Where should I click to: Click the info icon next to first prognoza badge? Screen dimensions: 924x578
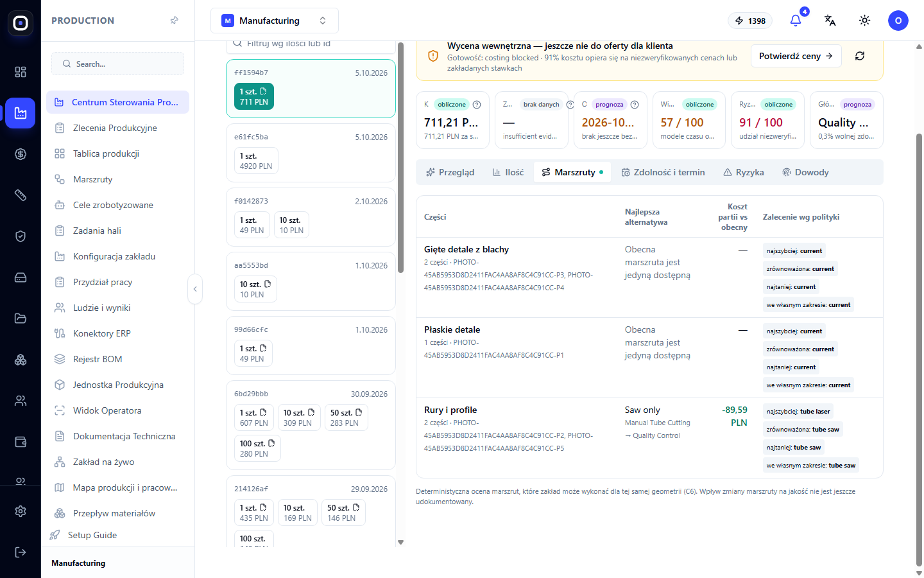pos(635,105)
